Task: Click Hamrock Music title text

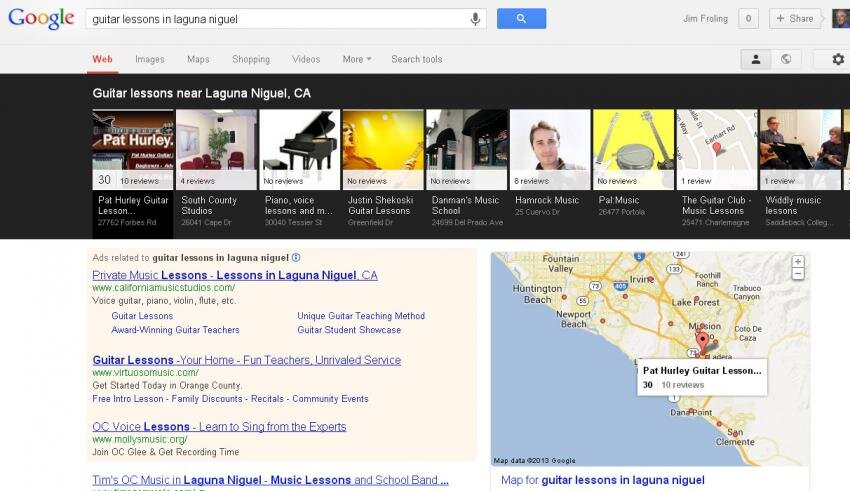Action: pyautogui.click(x=547, y=200)
